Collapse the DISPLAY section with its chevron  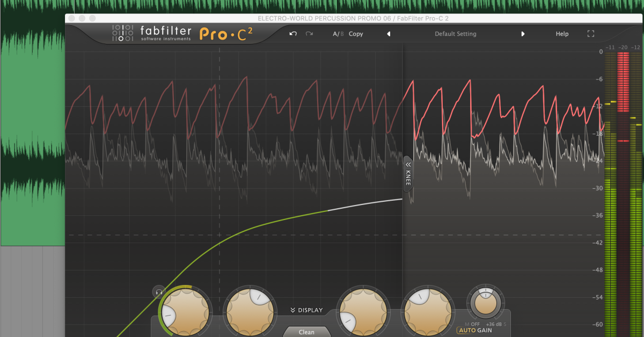click(x=293, y=310)
